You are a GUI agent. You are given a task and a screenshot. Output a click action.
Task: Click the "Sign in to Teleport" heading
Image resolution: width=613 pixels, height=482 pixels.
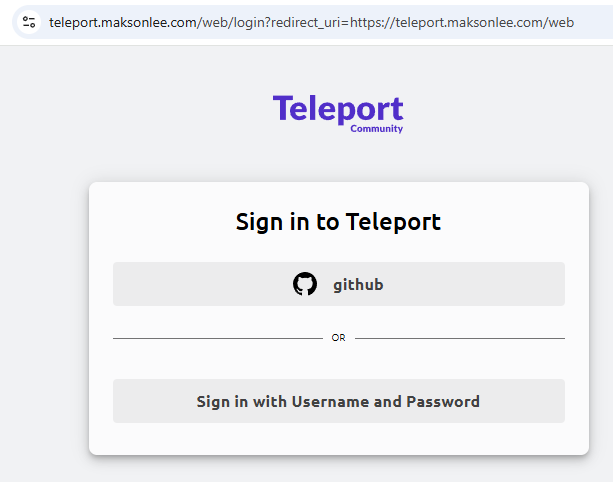(x=338, y=221)
